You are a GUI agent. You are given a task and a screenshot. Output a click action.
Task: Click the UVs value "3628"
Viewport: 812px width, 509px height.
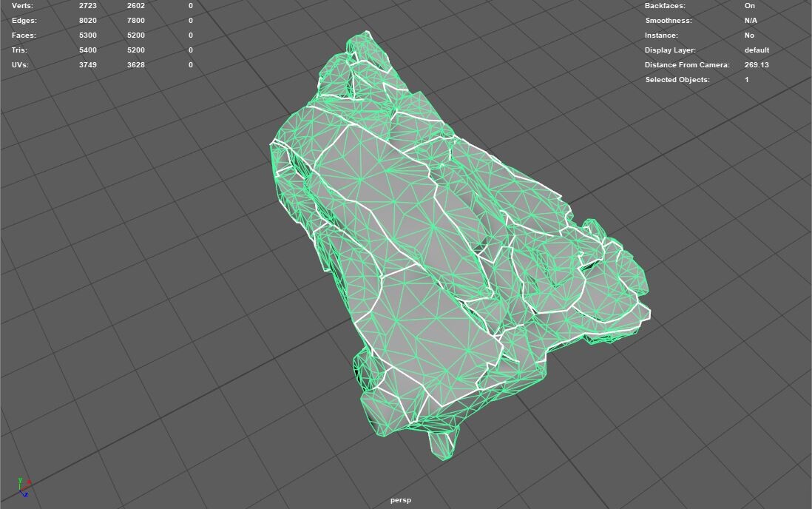click(135, 65)
